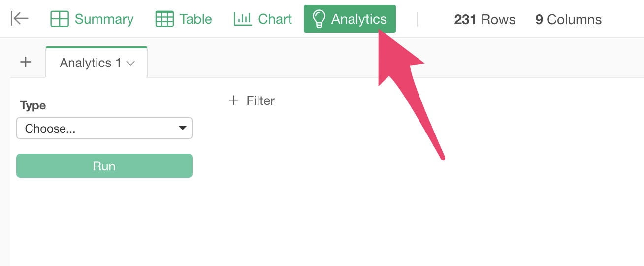644x266 pixels.
Task: Click the Summary grid icon
Action: point(60,19)
